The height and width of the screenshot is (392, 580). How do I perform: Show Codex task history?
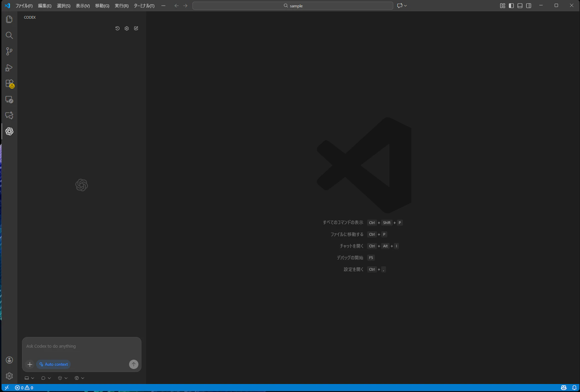(117, 28)
